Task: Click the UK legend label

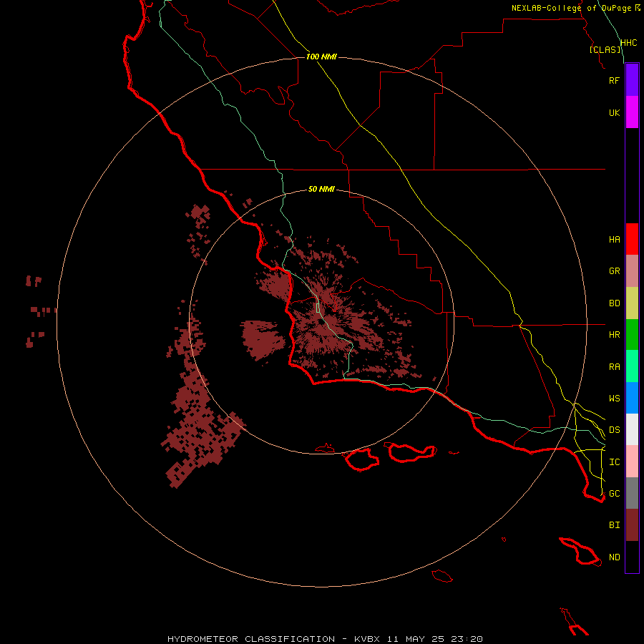Action: [x=614, y=112]
